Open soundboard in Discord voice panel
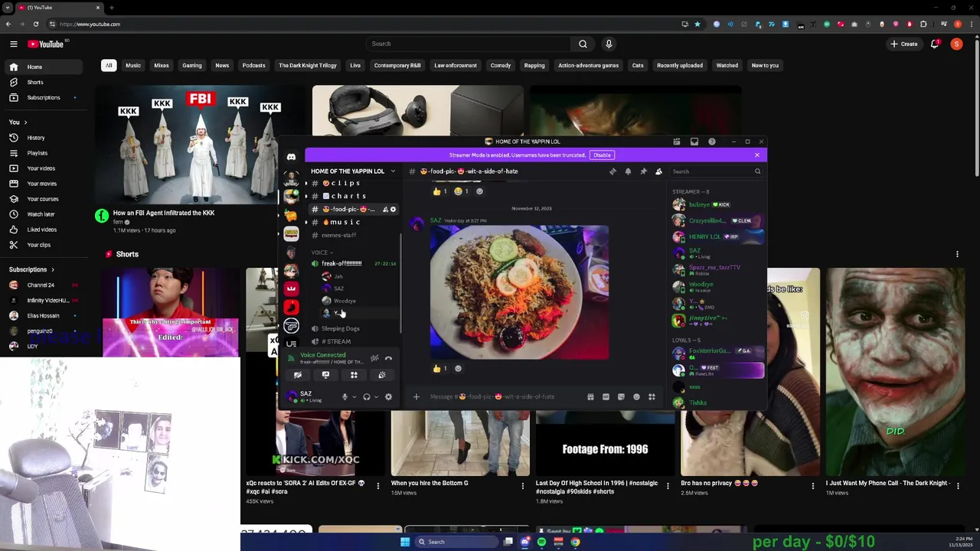Viewport: 980px width, 551px height. pos(382,375)
